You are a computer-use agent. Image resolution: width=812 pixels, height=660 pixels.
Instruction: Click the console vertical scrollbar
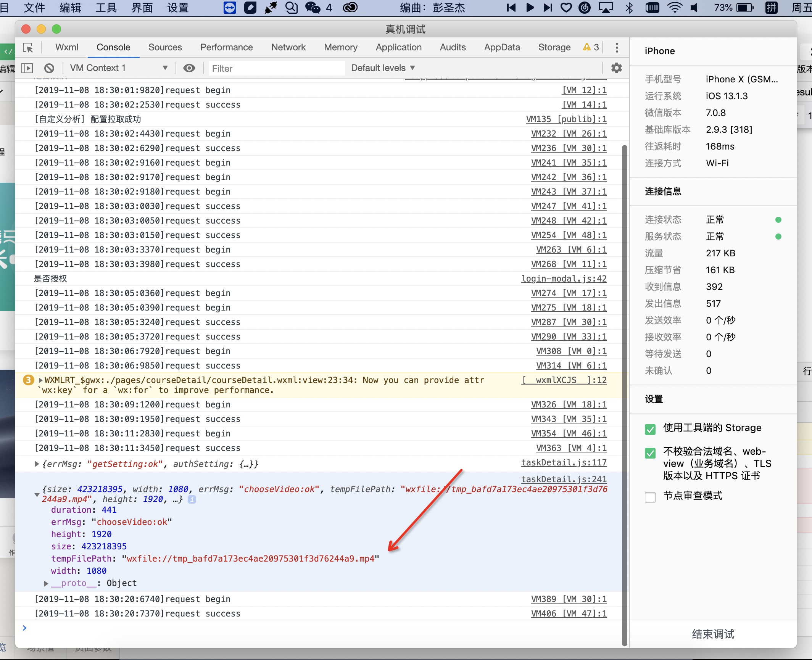pyautogui.click(x=624, y=395)
